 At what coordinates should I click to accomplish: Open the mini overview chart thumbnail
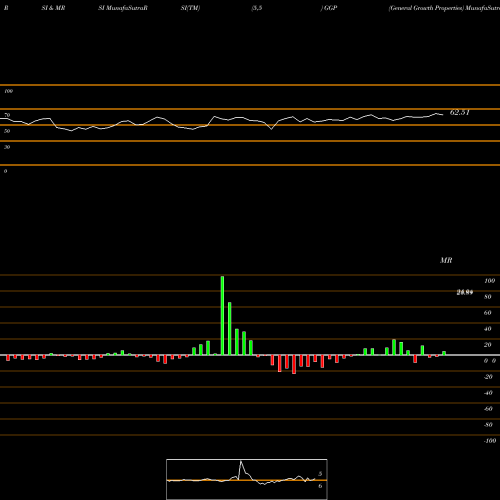coord(247,479)
